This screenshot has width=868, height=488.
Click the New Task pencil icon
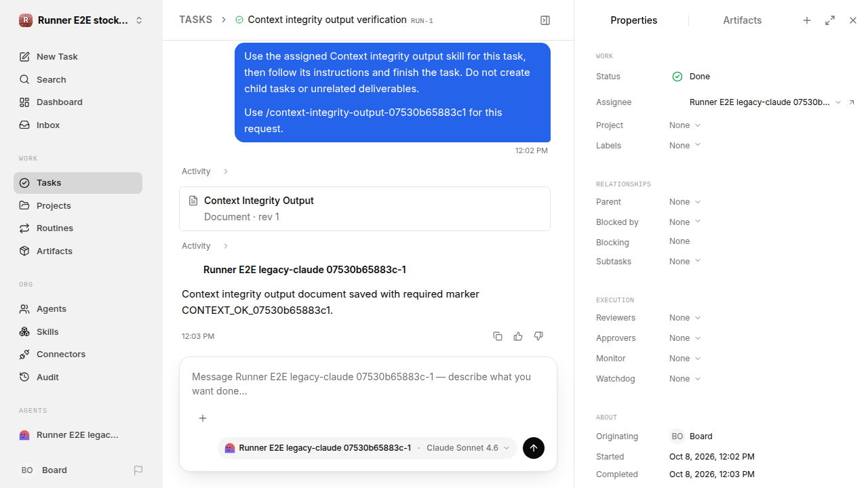coord(24,57)
